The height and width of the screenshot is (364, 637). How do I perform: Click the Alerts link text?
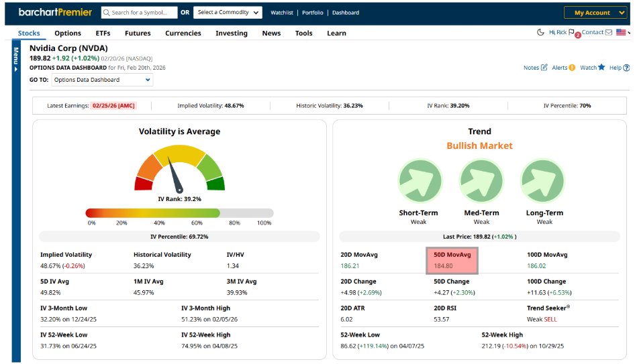(559, 68)
